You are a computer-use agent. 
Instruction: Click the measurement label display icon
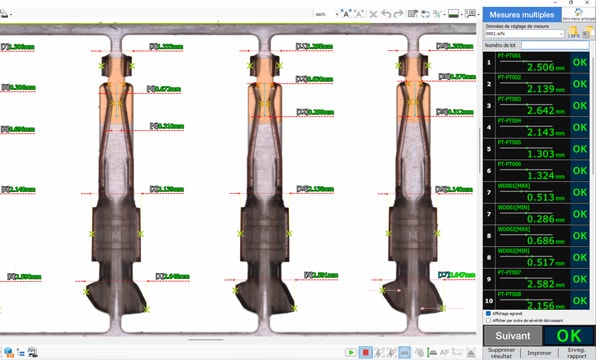(x=471, y=14)
